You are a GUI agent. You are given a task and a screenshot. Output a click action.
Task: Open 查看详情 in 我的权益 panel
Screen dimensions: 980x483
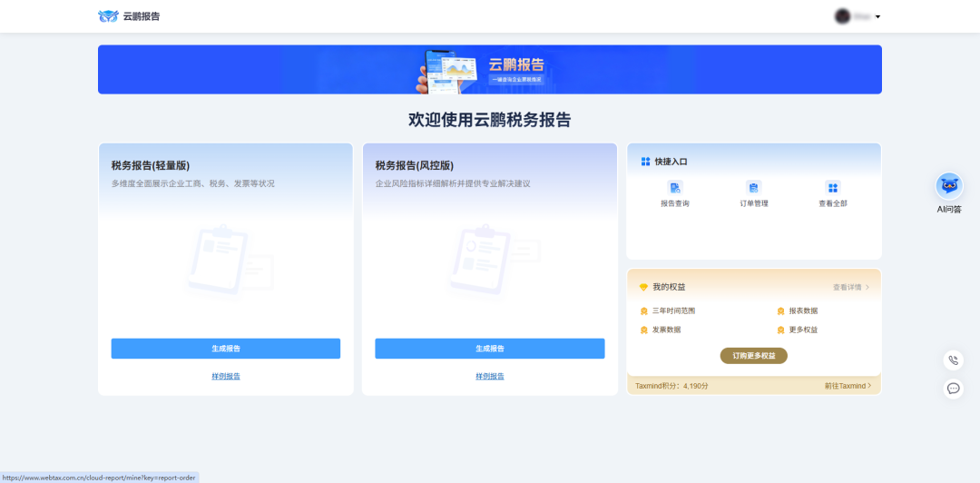coord(850,287)
